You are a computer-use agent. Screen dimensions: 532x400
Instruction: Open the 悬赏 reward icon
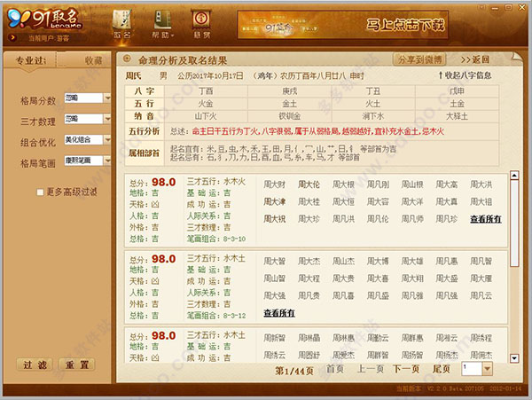pos(202,24)
